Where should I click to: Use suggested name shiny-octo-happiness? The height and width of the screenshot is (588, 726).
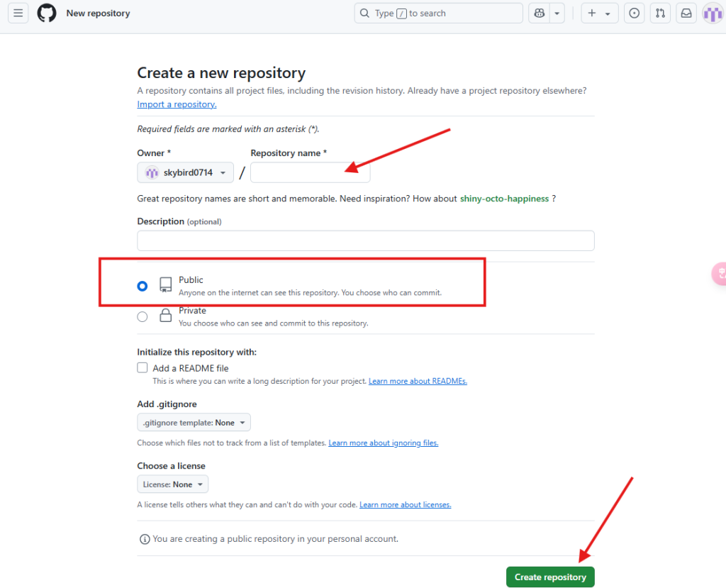click(x=504, y=199)
